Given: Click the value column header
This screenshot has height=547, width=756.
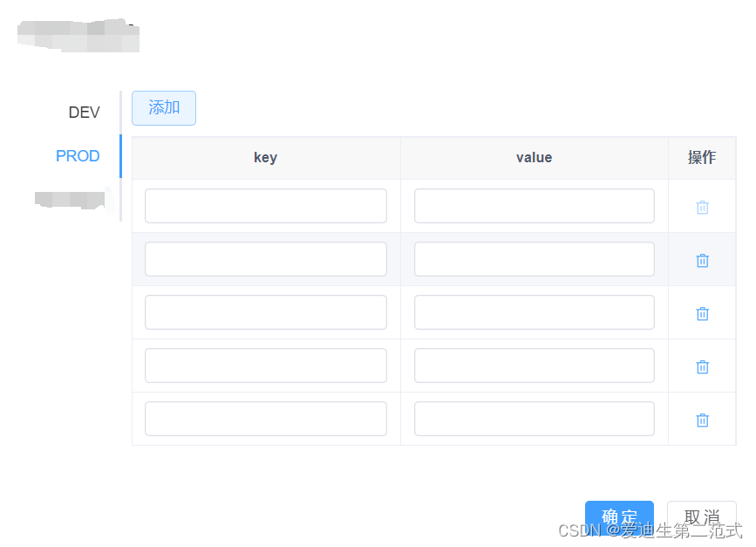Looking at the screenshot, I should tap(534, 157).
